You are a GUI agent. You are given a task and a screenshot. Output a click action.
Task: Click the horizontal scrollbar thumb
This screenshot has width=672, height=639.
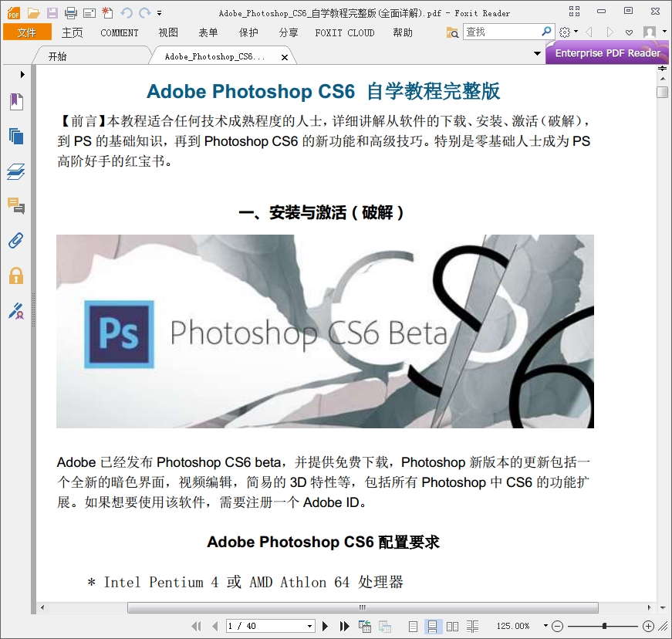tap(363, 607)
